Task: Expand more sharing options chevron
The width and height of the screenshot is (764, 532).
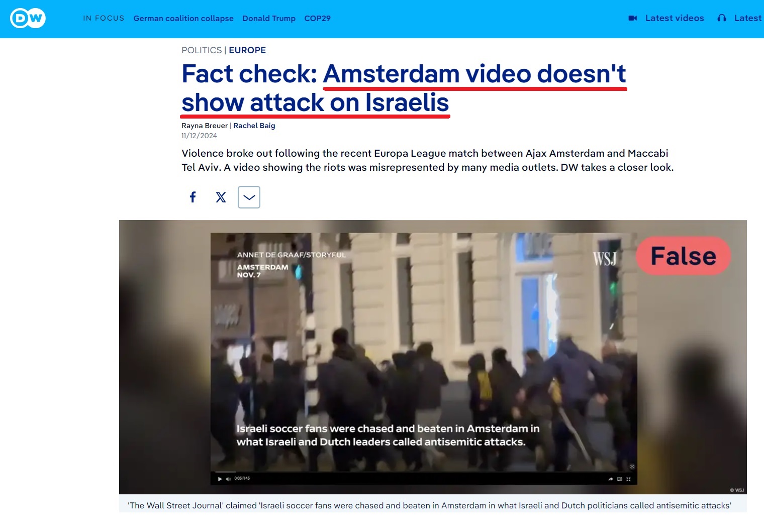Action: (249, 197)
